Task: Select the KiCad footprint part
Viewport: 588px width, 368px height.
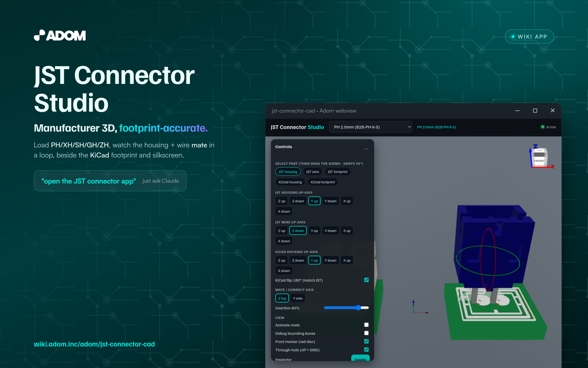Action: (323, 182)
